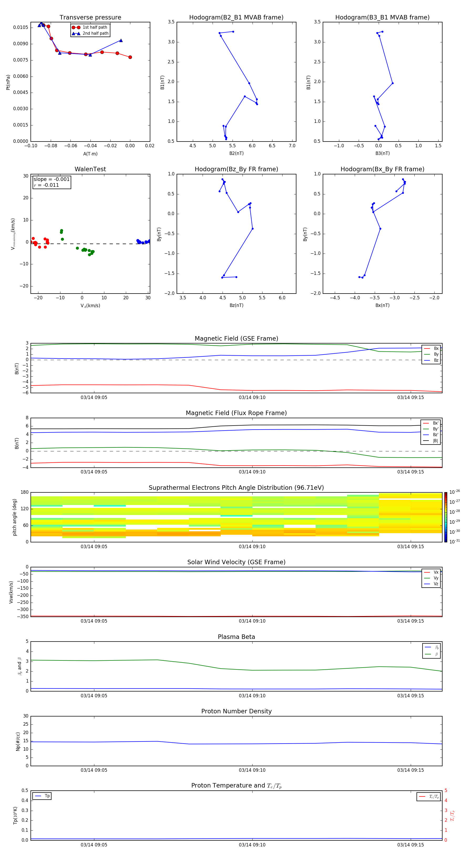The height and width of the screenshot is (868, 473).
Task: Click the slope and r annotation box
Action: [x=52, y=182]
